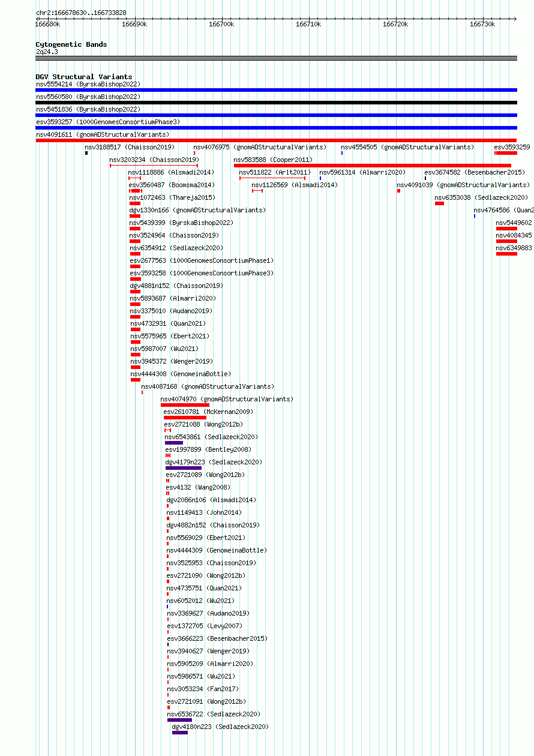Select the nsv3524964 (Chaisson2019) label
This screenshot has width=534, height=756.
[175, 235]
